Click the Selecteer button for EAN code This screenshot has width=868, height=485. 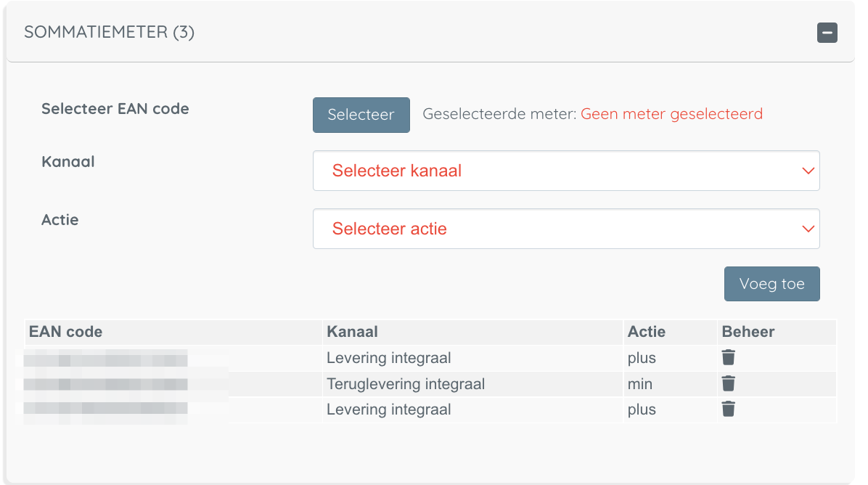pos(361,115)
